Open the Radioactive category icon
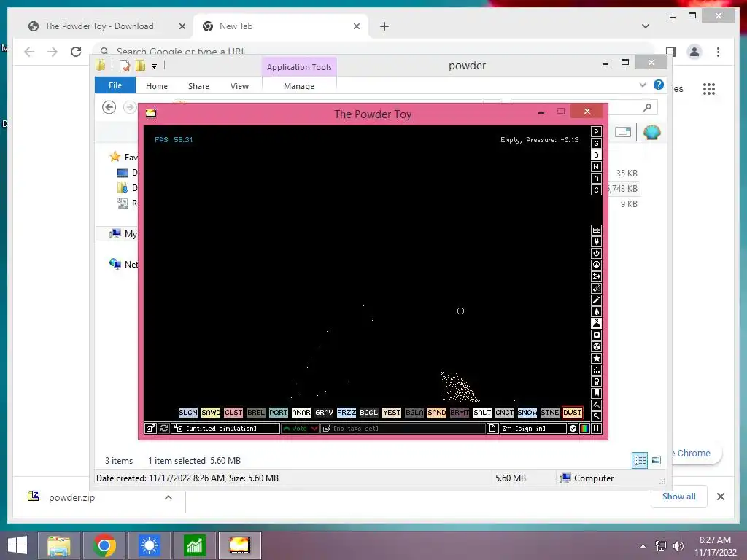 click(x=596, y=346)
